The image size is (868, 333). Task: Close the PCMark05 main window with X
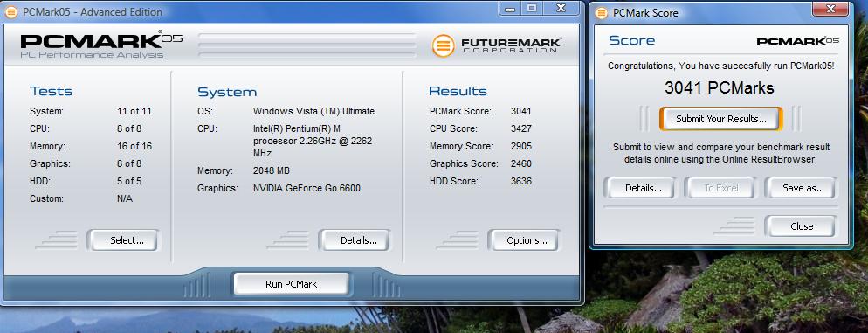click(561, 9)
